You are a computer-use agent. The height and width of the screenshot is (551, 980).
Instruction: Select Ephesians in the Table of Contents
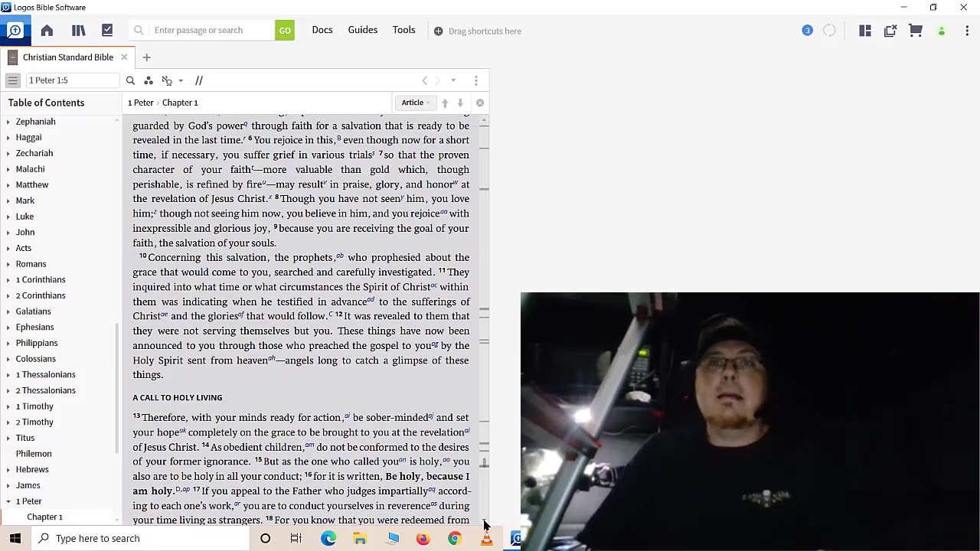(x=34, y=328)
